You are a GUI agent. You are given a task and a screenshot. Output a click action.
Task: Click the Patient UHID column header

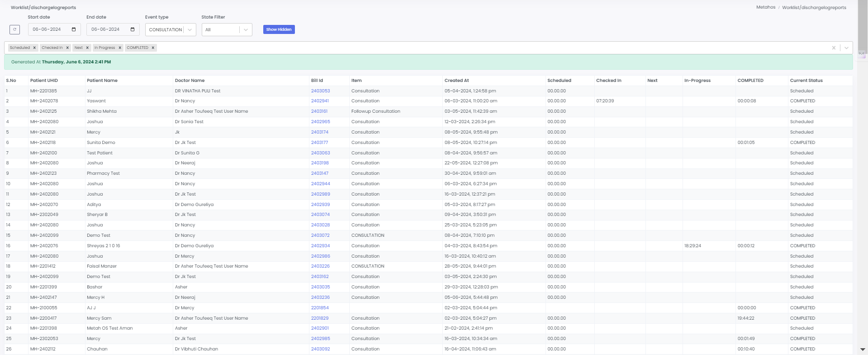44,80
